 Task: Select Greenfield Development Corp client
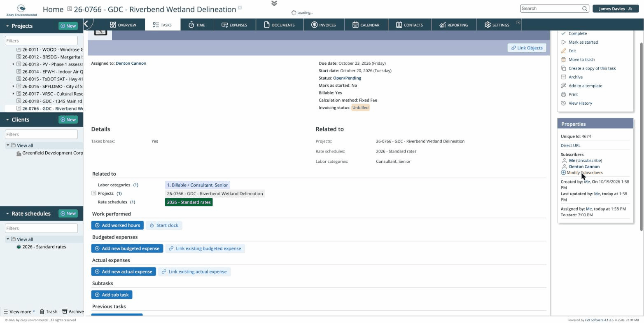(52, 153)
